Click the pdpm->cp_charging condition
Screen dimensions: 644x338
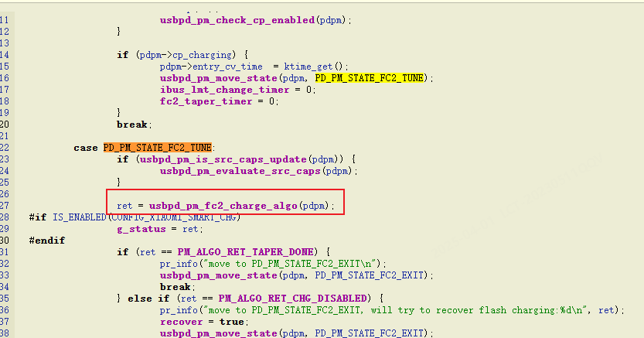pyautogui.click(x=187, y=55)
